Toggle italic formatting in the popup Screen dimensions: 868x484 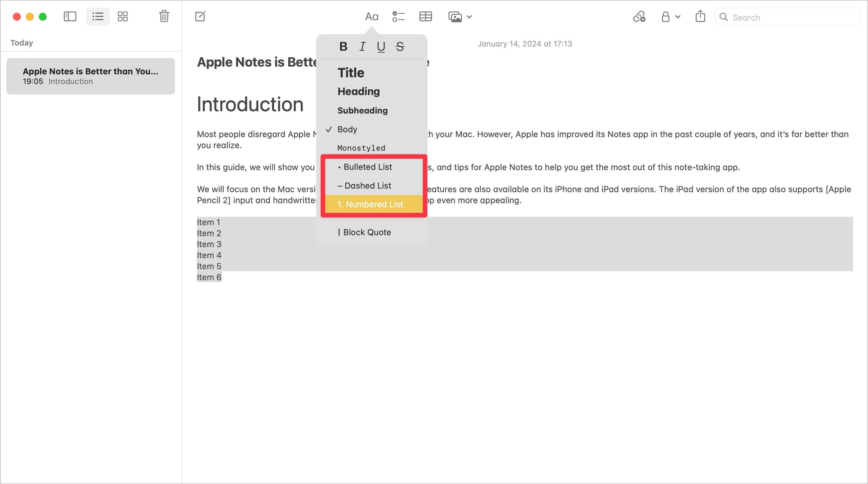[x=362, y=46]
